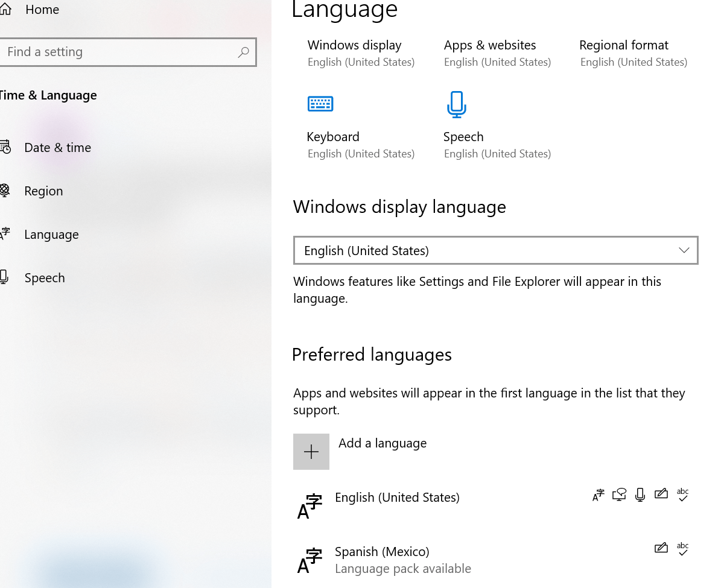Click English spell-check abc icon
The height and width of the screenshot is (588, 724).
pyautogui.click(x=682, y=495)
